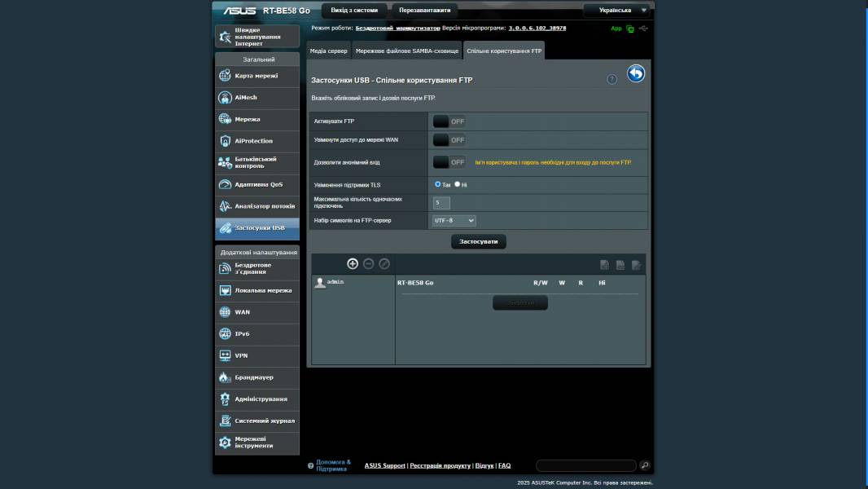Click the max simultaneous connections field
Image resolution: width=868 pixels, height=489 pixels.
(441, 202)
